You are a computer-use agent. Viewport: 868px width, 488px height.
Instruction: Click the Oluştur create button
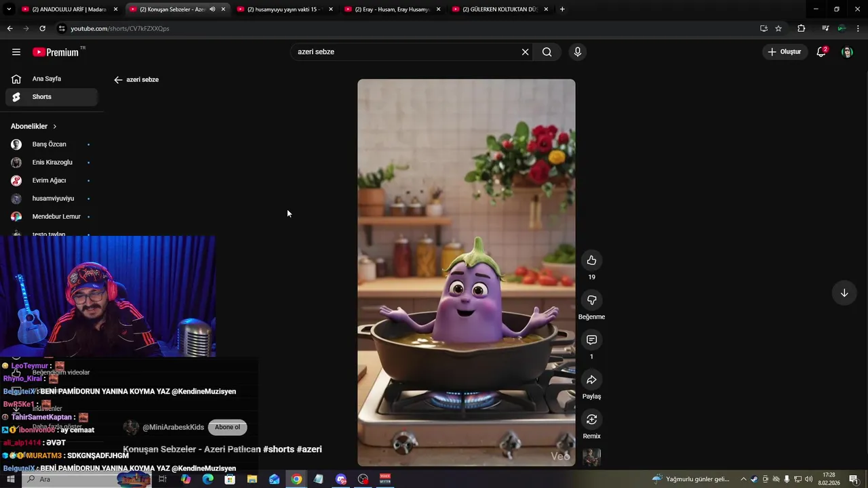pyautogui.click(x=785, y=52)
